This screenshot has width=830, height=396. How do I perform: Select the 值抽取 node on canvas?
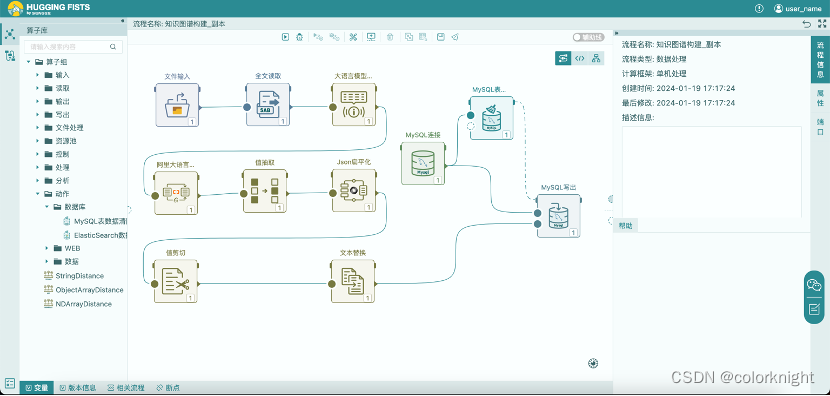click(265, 191)
